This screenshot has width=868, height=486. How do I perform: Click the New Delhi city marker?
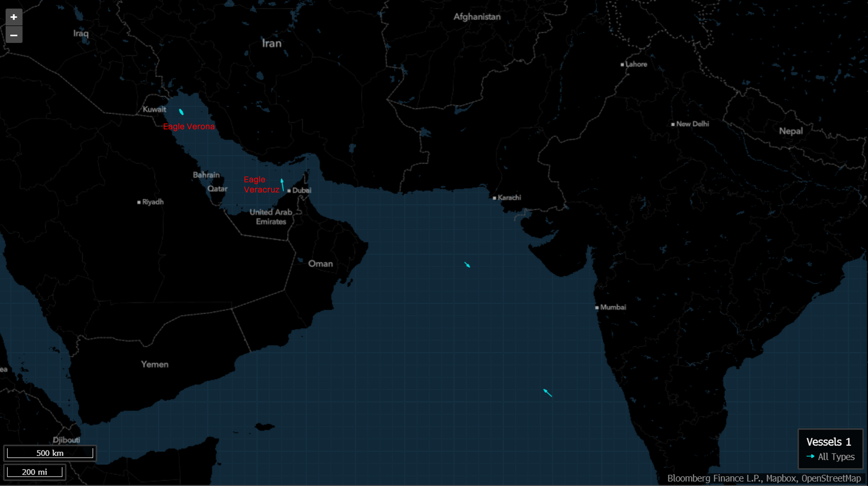coord(673,124)
